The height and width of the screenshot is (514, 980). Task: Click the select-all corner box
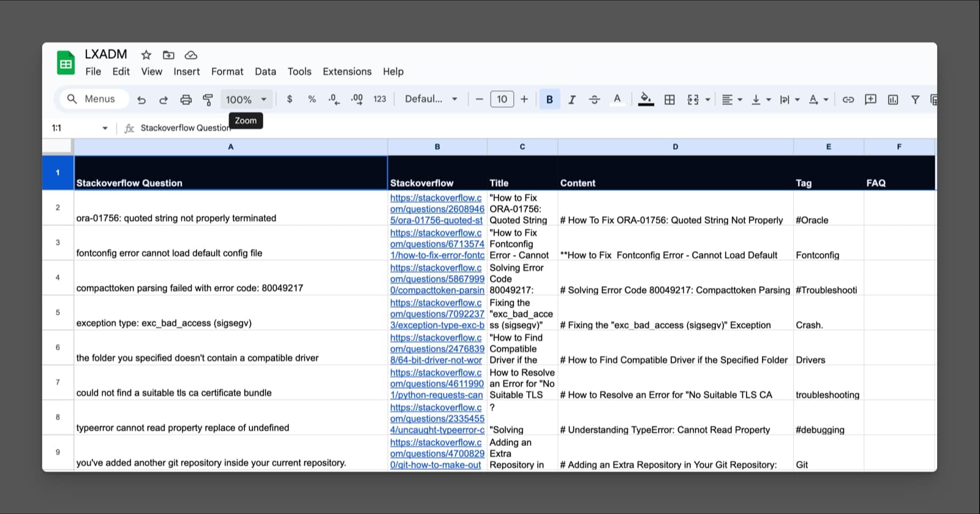click(58, 147)
